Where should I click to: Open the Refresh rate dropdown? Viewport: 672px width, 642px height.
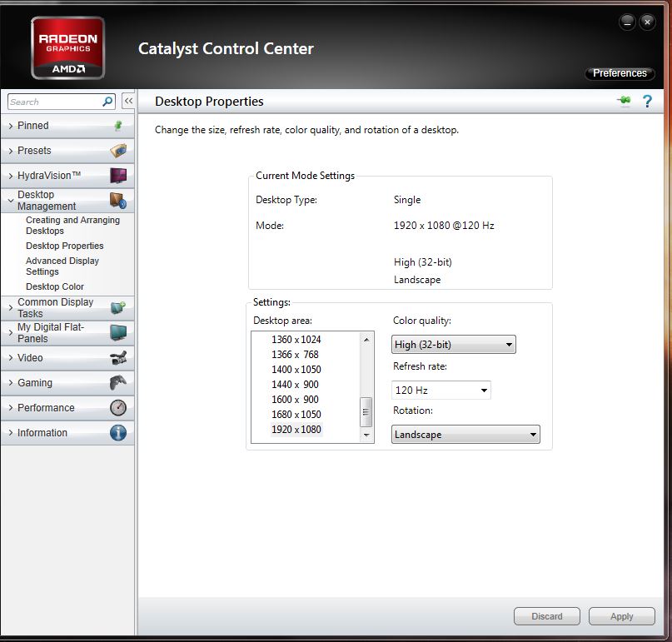tap(441, 390)
